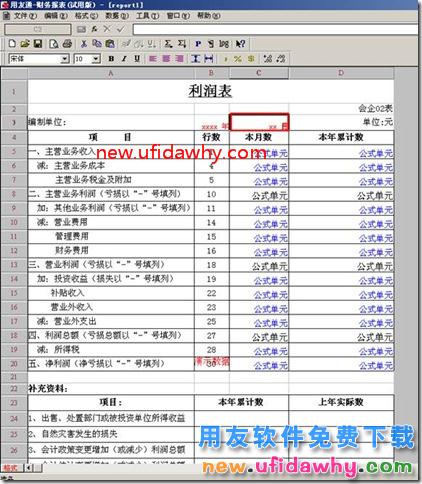Image resolution: width=422 pixels, height=484 pixels.
Task: Click 本月数 formula cell in 营业外收入 row
Action: coord(259,307)
